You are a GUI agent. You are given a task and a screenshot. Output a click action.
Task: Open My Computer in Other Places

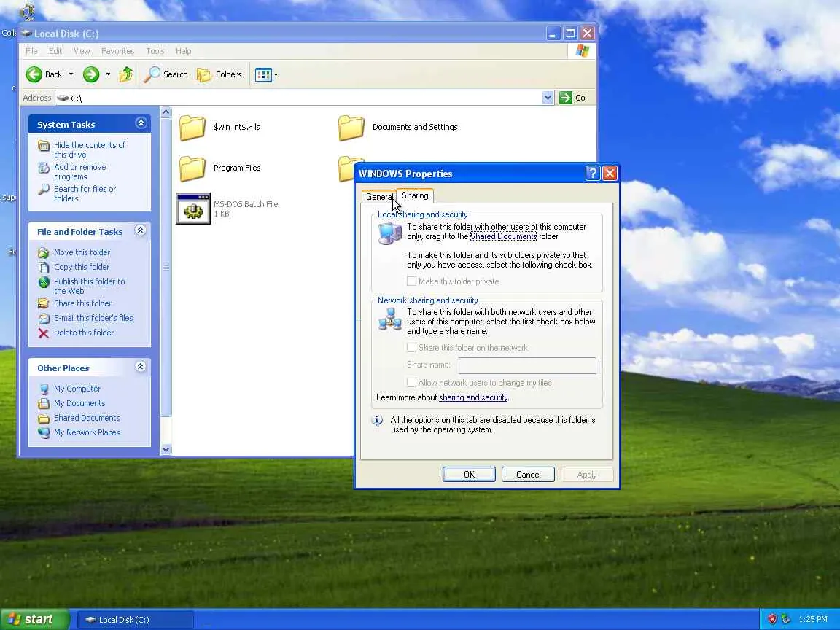click(77, 389)
